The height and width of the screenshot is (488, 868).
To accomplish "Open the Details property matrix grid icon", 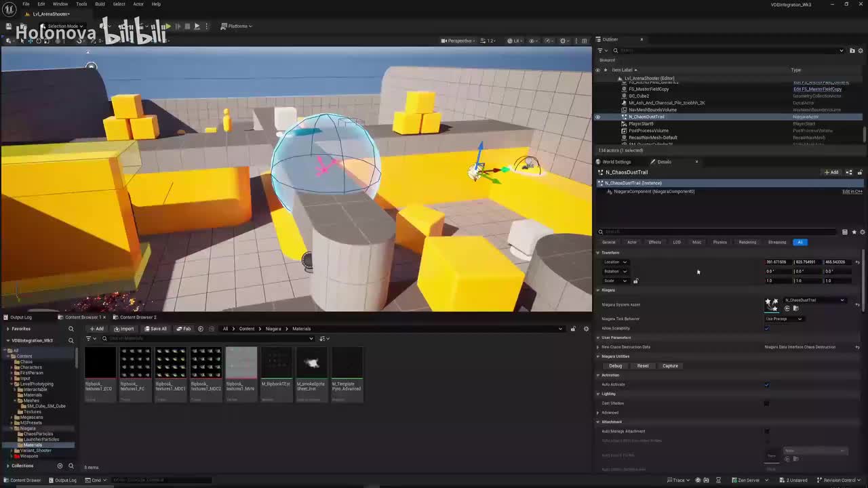I will pos(845,232).
